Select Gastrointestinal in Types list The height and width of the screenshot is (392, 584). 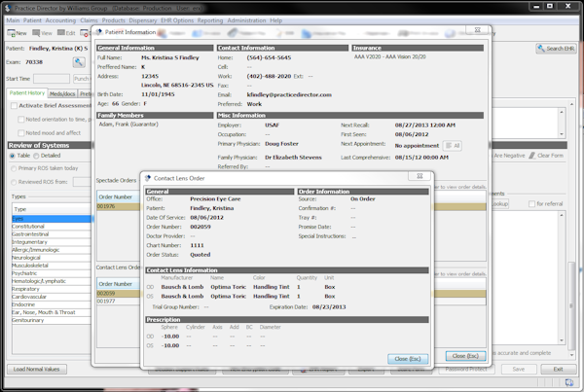point(52,234)
